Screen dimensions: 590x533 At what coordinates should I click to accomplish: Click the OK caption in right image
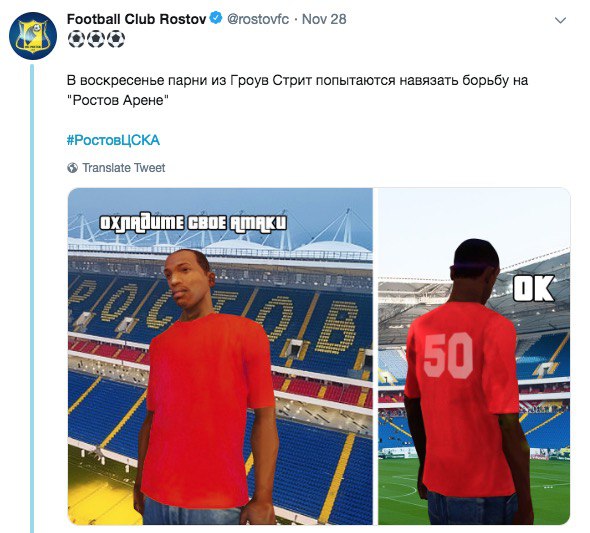coord(534,289)
